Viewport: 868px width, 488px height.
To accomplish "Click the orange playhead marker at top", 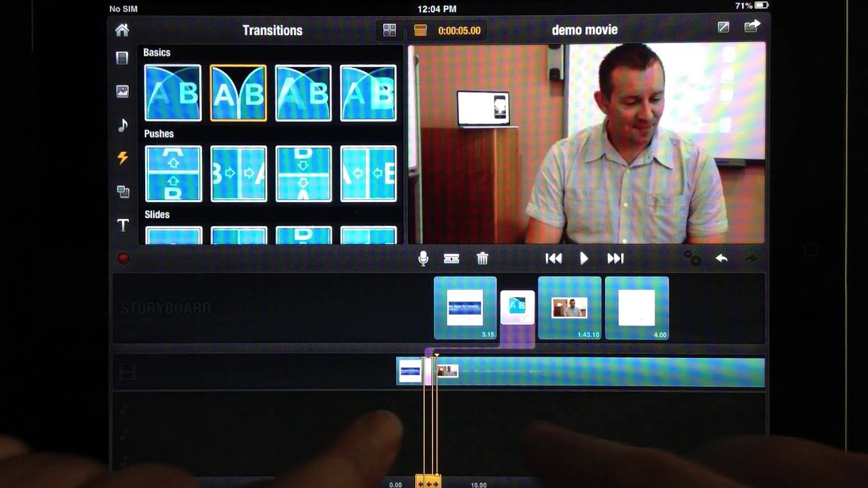I will tap(437, 355).
